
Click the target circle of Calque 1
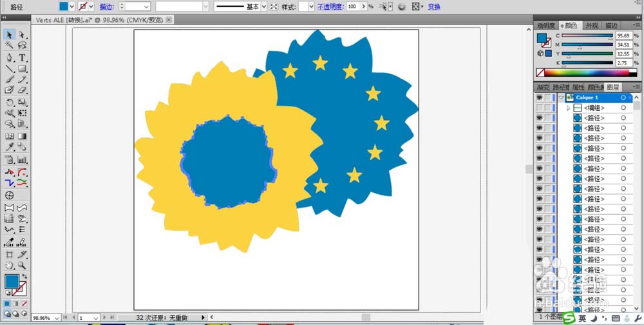[623, 97]
